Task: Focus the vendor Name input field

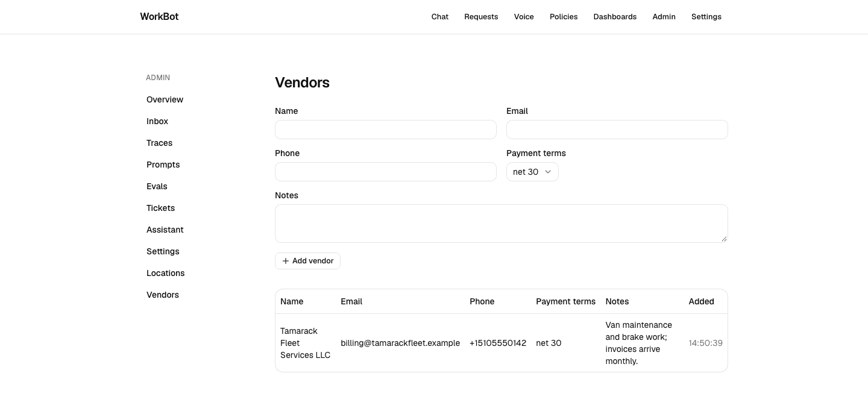Action: [x=386, y=130]
